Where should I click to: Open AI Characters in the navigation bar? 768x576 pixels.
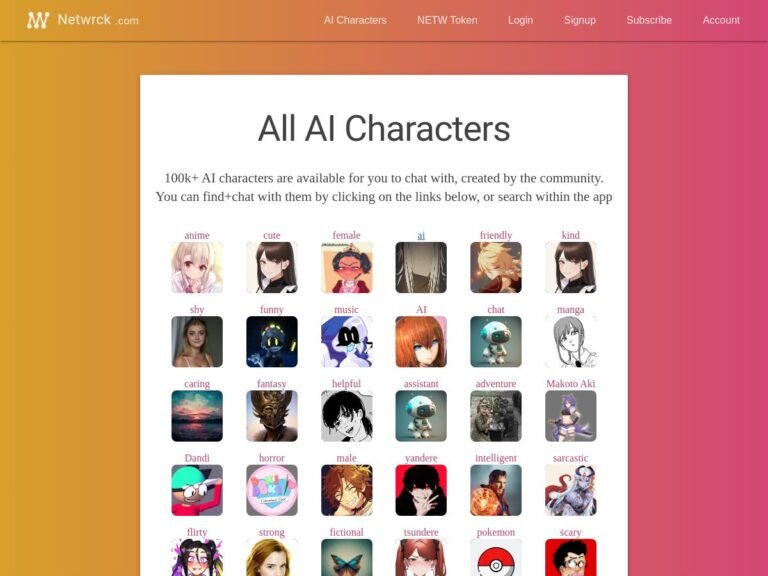tap(355, 20)
